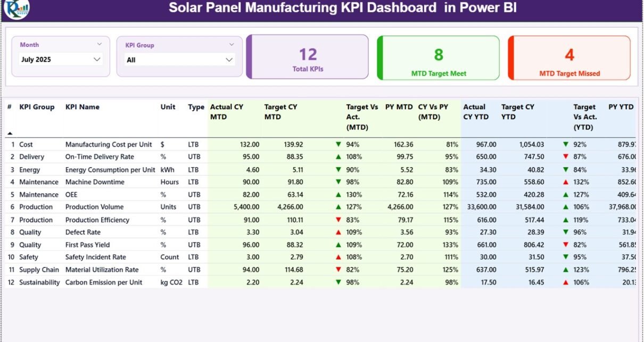Click red up arrow for Machine Downtime YTD

[565, 182]
